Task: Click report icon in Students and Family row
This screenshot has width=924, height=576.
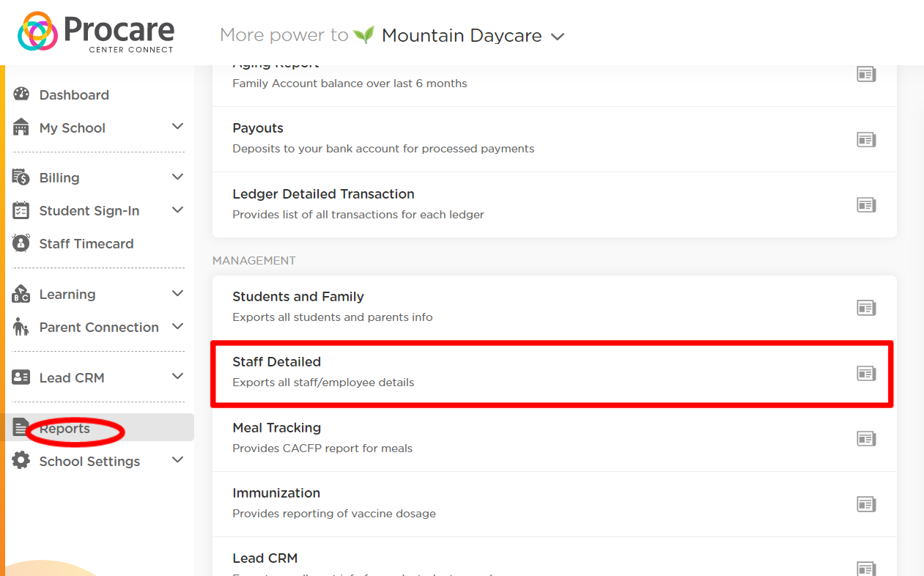Action: coord(866,308)
